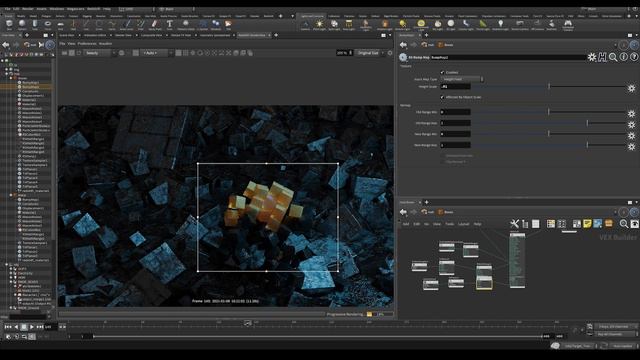This screenshot has width=640, height=360.
Task: Open the Help menu in main menu bar
Action: (107, 9)
